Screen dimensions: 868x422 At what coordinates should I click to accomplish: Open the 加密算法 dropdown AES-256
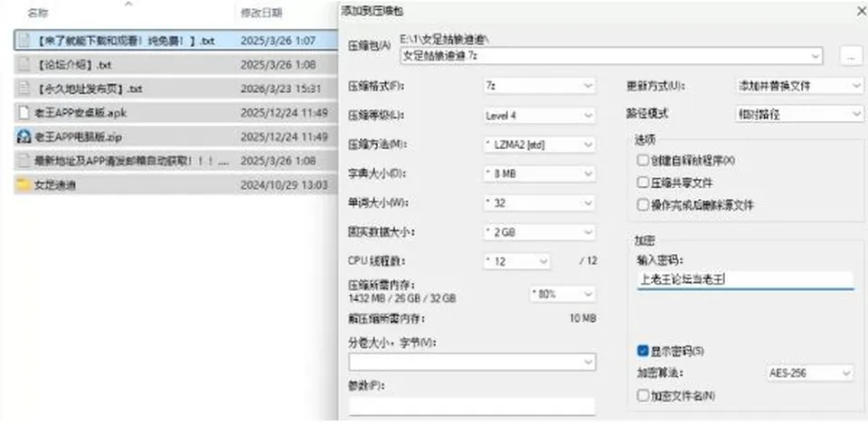810,373
